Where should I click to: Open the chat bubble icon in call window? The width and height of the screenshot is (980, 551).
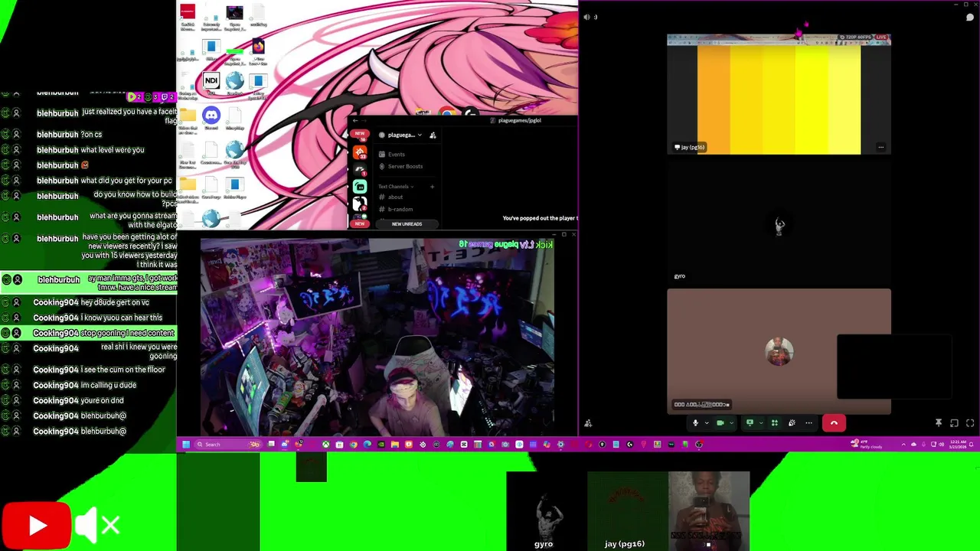(x=970, y=17)
